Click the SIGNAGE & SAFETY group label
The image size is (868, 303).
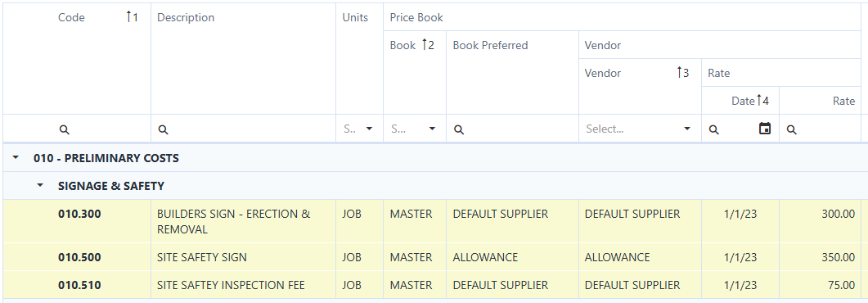point(111,186)
